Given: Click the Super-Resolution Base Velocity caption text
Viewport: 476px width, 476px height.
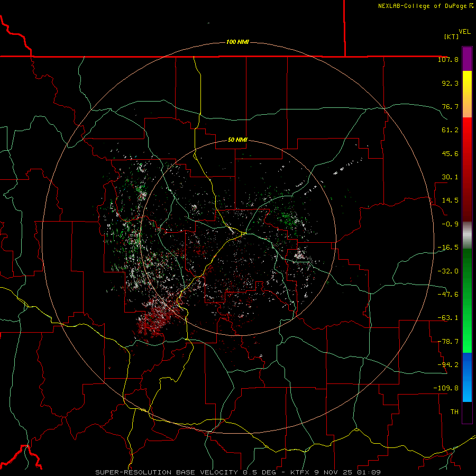Looking at the screenshot, I should (237, 472).
